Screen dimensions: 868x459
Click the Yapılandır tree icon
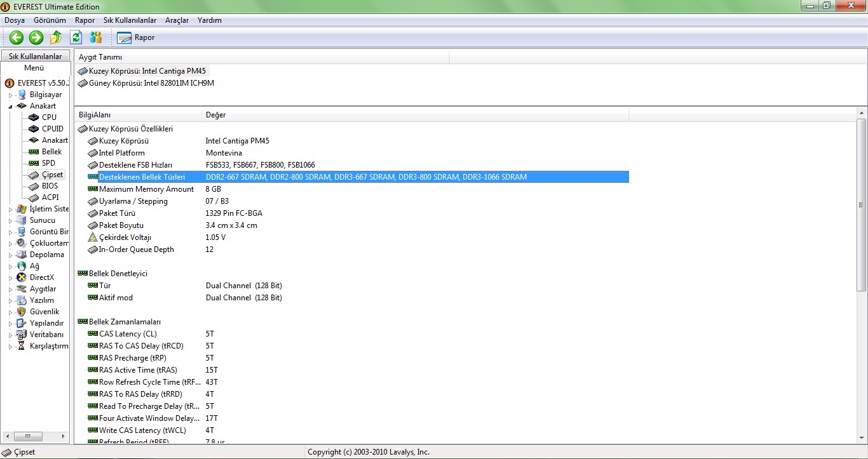click(22, 323)
